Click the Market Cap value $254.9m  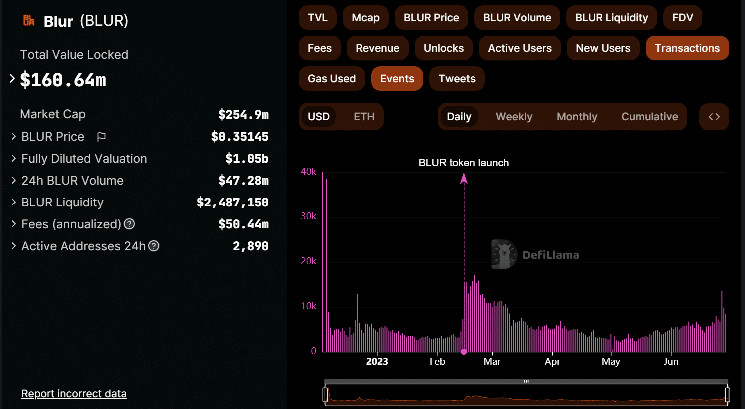[x=243, y=114]
